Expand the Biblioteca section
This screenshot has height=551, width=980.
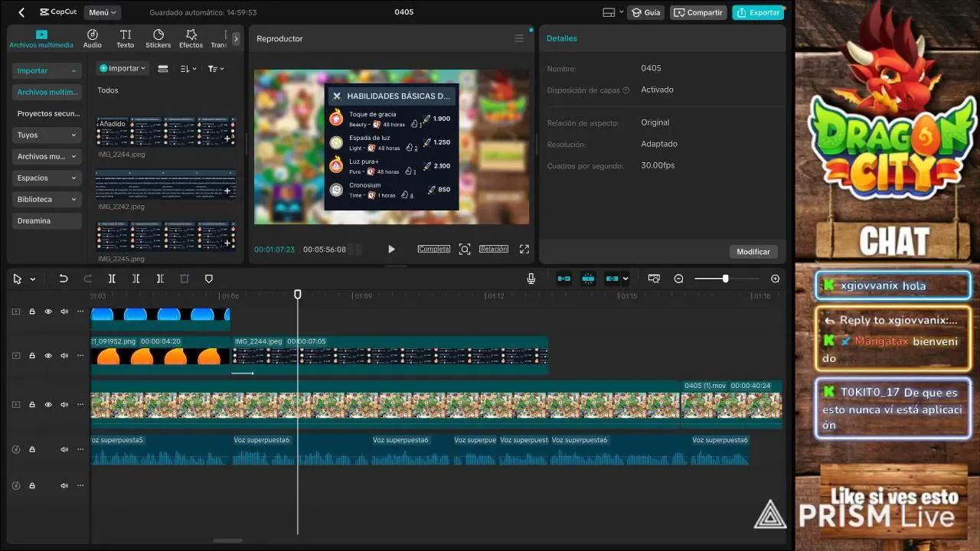point(47,199)
